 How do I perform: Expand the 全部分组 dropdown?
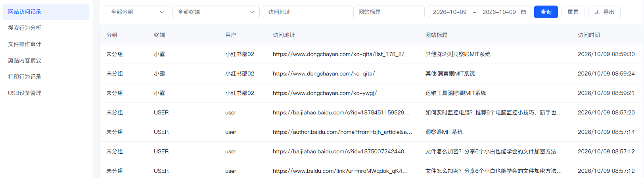(x=138, y=12)
